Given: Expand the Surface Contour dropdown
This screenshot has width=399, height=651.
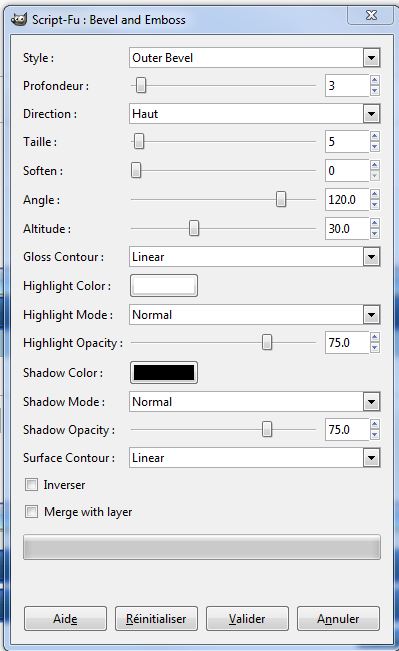Looking at the screenshot, I should point(255,458).
